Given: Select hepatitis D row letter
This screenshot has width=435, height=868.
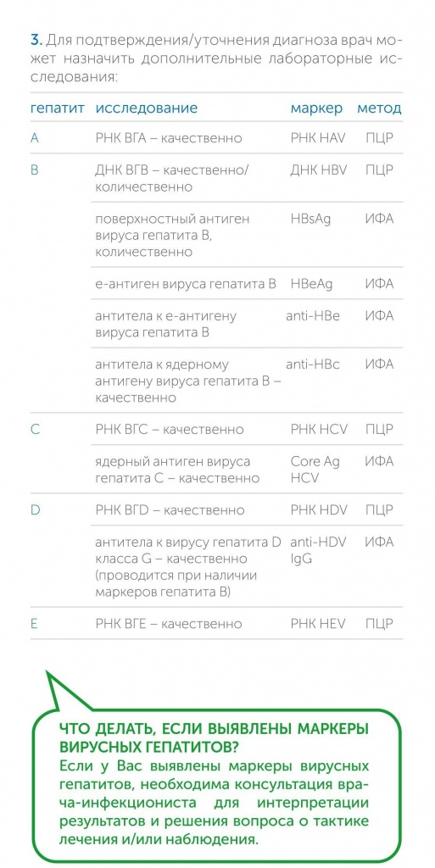Looking at the screenshot, I should [35, 509].
